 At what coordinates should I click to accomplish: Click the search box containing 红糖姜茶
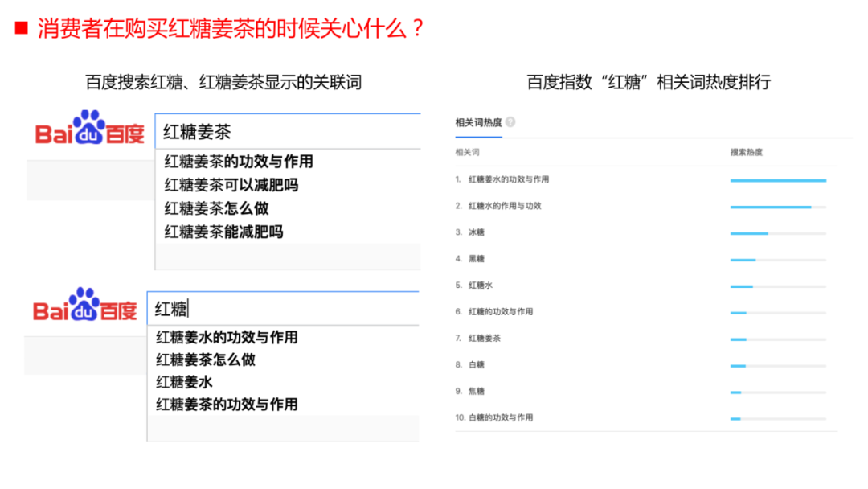pyautogui.click(x=289, y=131)
